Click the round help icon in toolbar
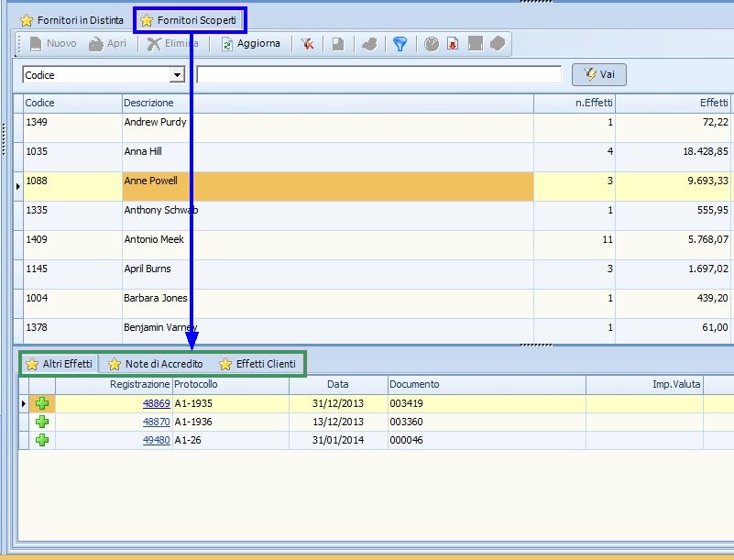The image size is (734, 560). coord(432,44)
